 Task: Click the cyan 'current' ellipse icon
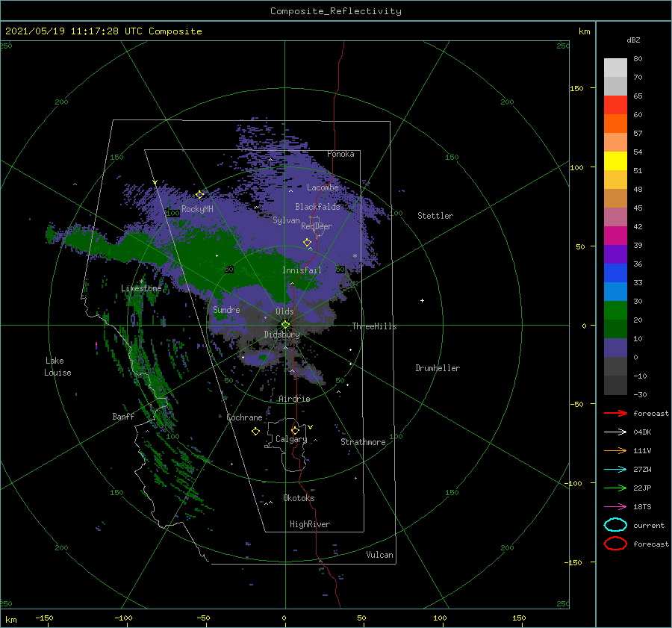615,525
